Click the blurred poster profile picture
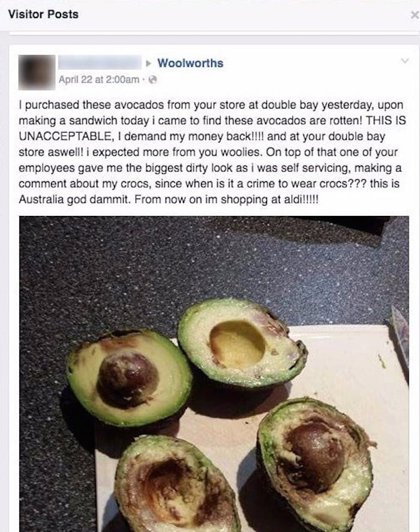This screenshot has width=420, height=532. [37, 72]
